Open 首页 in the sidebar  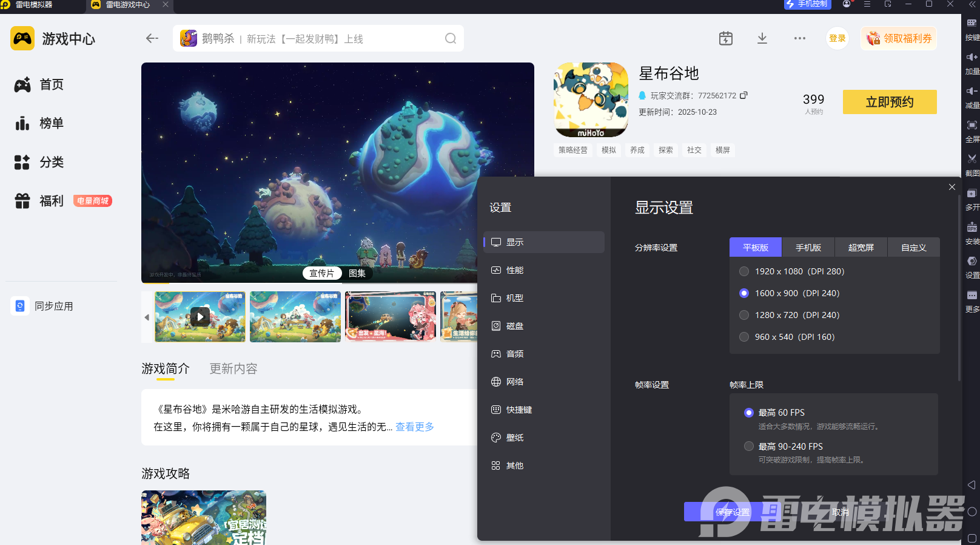pos(39,84)
